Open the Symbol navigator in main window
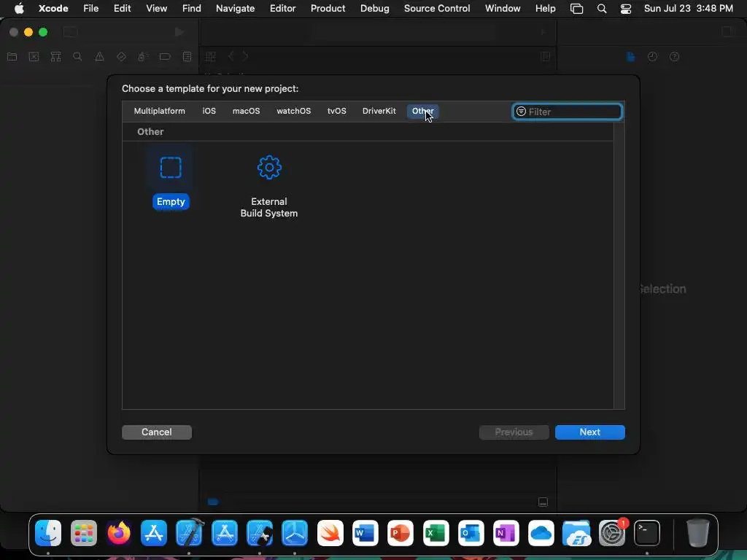Viewport: 747px width, 560px height. pyautogui.click(x=55, y=57)
